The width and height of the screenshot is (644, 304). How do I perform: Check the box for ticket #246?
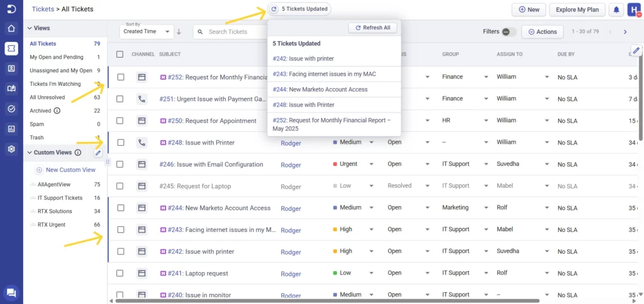point(120,164)
